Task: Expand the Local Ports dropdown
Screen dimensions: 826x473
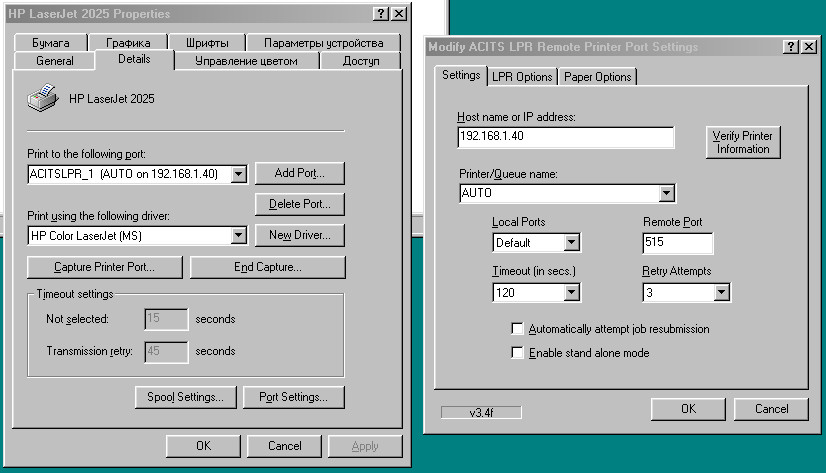Action: (x=572, y=242)
